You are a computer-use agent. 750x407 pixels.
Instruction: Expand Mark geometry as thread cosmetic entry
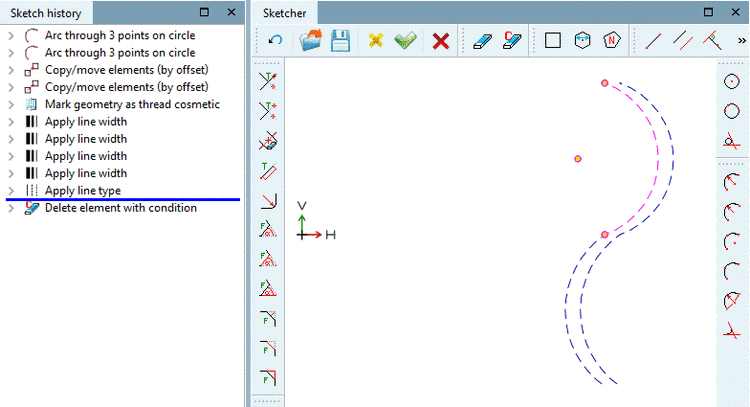pyautogui.click(x=11, y=104)
